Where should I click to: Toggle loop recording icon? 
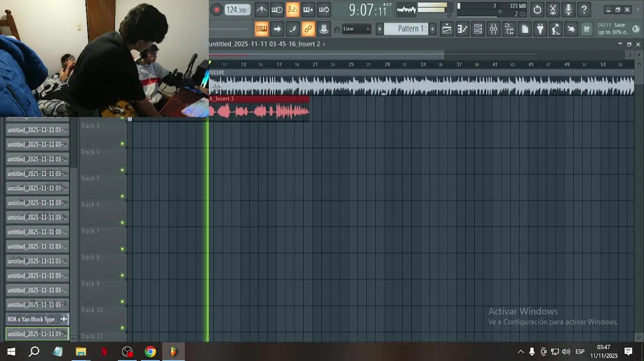[324, 10]
